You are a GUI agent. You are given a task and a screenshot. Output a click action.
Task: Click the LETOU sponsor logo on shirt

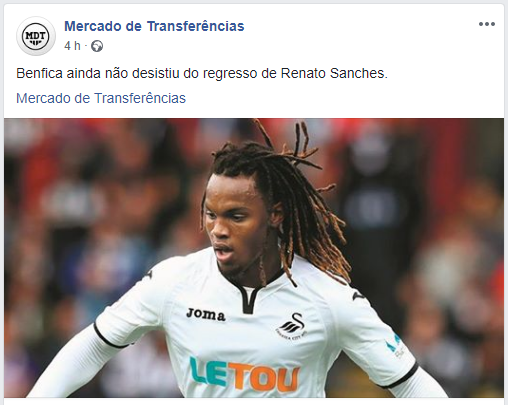(245, 374)
